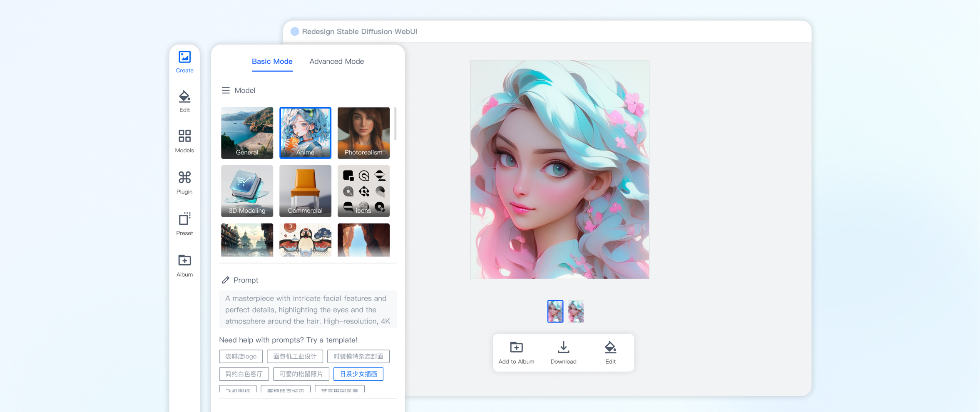Viewport: 980px width, 412px height.
Task: Choose the 可爱的松鼠照片 template
Action: click(x=301, y=374)
